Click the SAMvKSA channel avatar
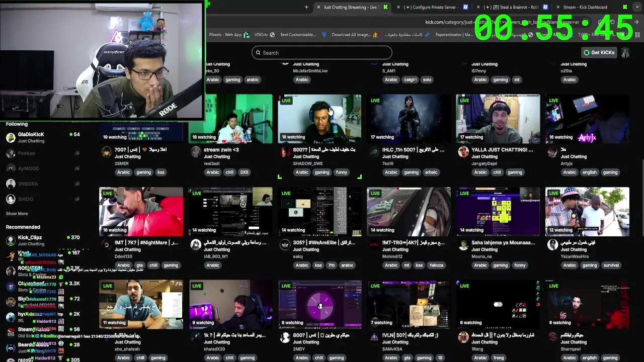Viewport: 644px width, 362px height. (374, 337)
